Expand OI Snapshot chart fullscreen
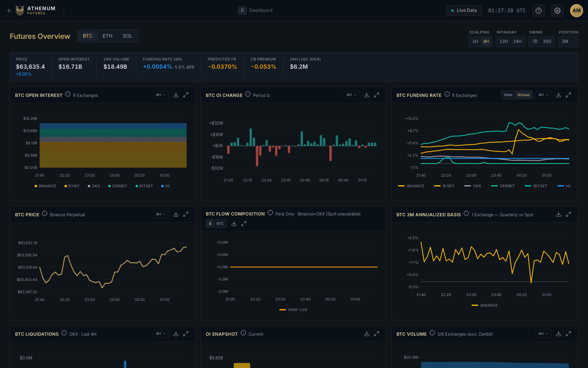The width and height of the screenshot is (588, 368). pyautogui.click(x=376, y=334)
